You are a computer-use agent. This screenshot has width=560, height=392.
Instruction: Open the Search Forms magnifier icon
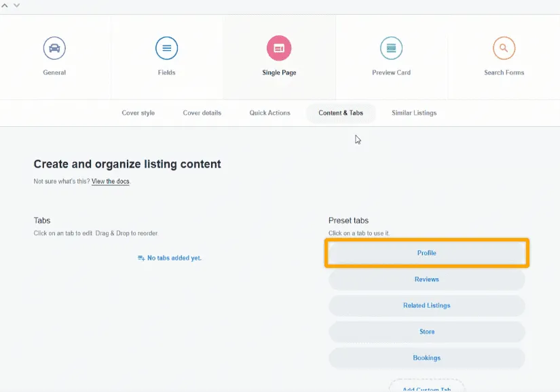click(x=504, y=48)
